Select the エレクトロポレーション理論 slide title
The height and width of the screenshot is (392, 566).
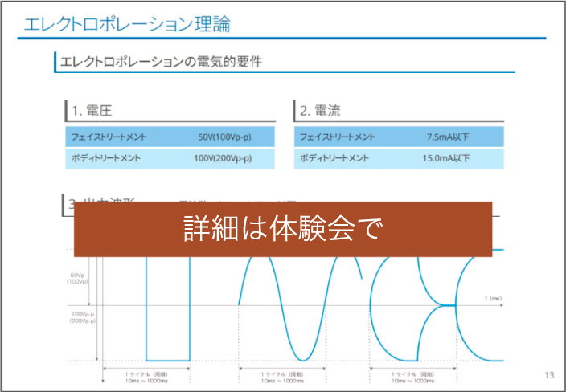tap(127, 24)
